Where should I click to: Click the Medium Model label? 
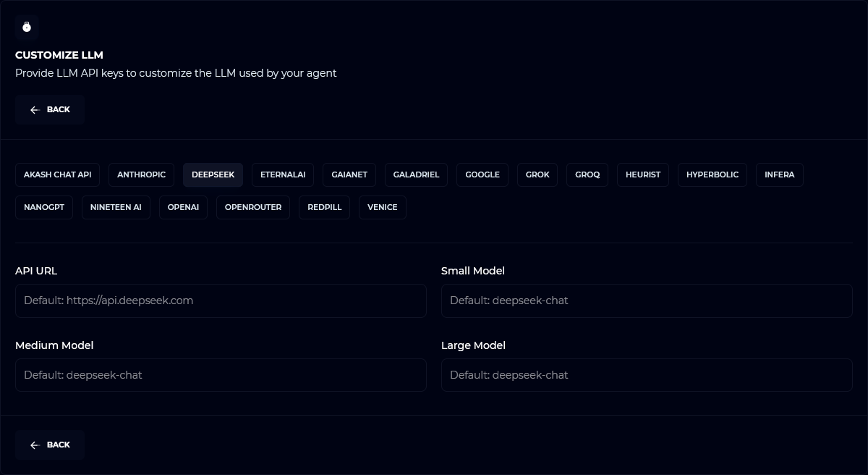point(54,345)
